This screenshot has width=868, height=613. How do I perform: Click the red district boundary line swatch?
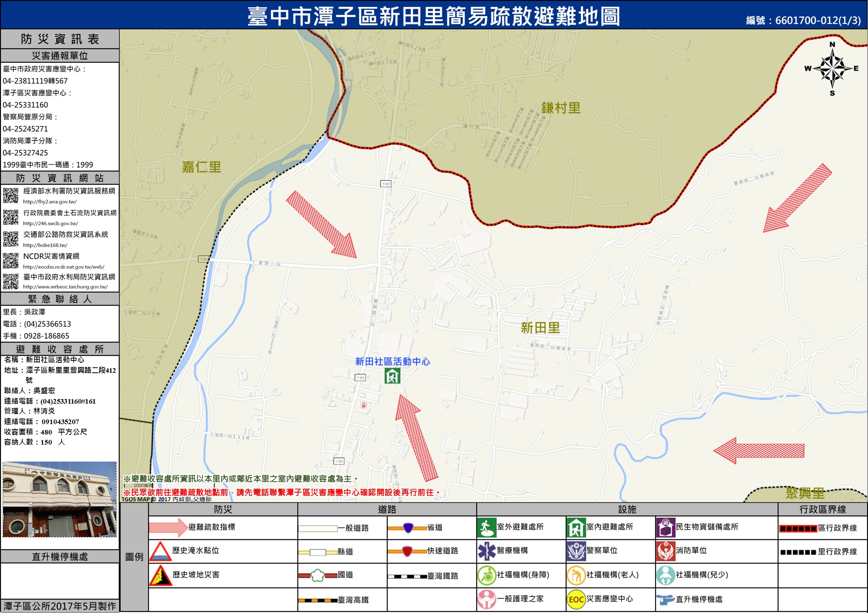coord(798,528)
